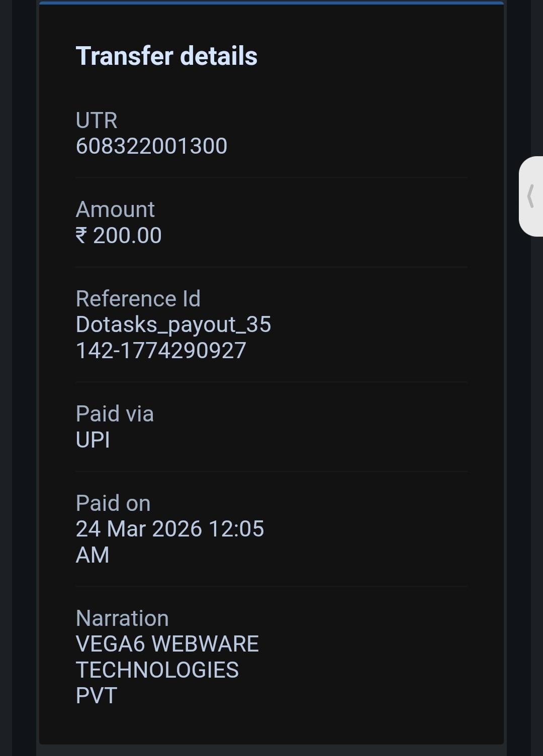Click the UPI payment method value
543x756 pixels.
pyautogui.click(x=93, y=440)
